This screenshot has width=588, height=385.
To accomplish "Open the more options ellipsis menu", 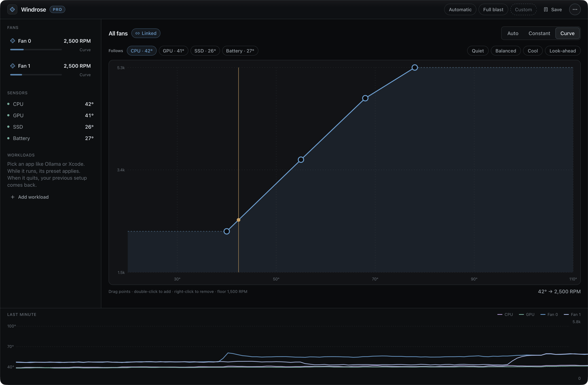I will pos(575,9).
